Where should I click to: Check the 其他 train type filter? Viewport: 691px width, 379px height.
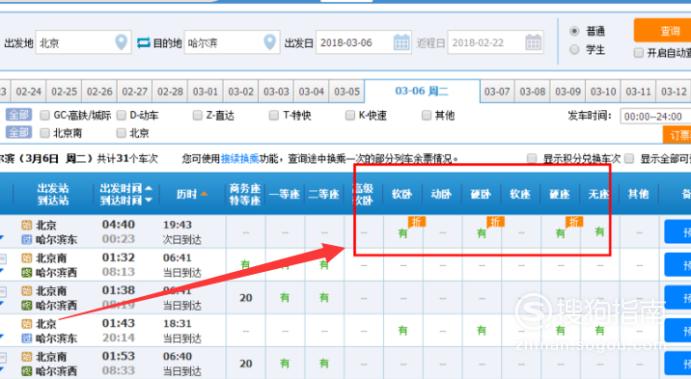tap(426, 115)
